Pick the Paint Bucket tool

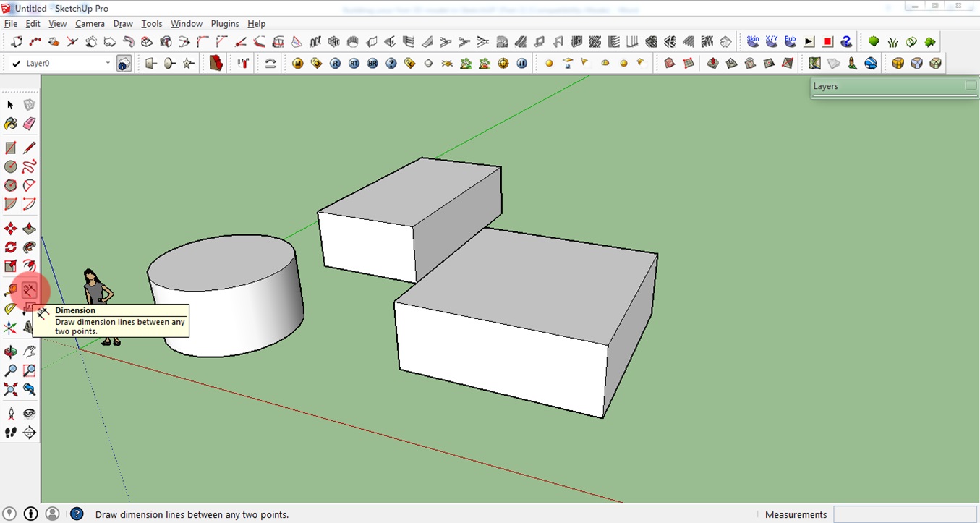[x=9, y=124]
